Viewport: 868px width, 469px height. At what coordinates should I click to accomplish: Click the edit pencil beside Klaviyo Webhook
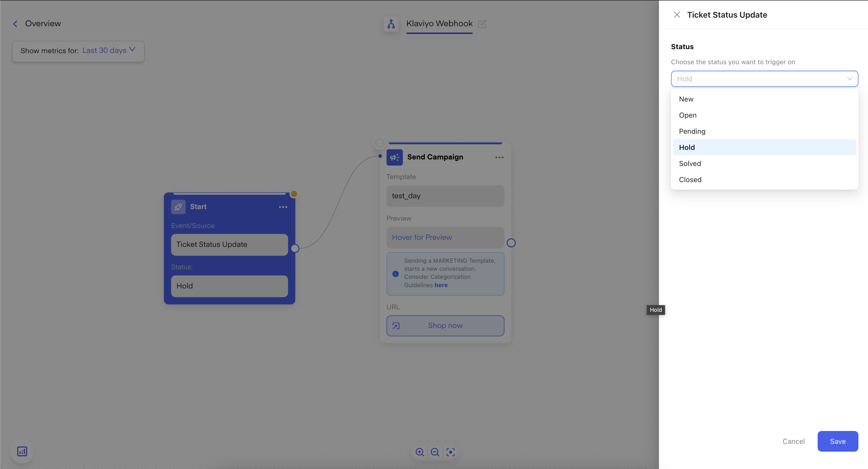coord(482,24)
